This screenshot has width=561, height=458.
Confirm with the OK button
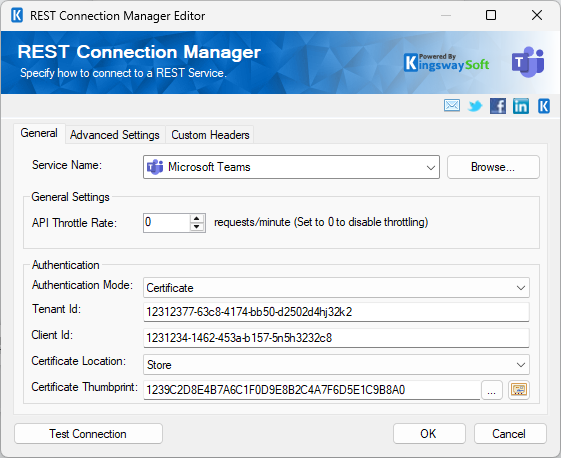[429, 434]
